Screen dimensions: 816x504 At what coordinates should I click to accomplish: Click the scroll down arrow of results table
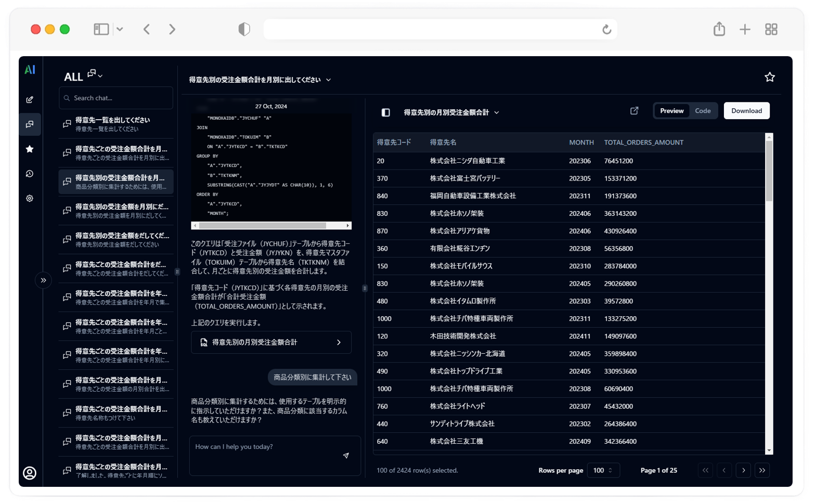click(x=769, y=450)
